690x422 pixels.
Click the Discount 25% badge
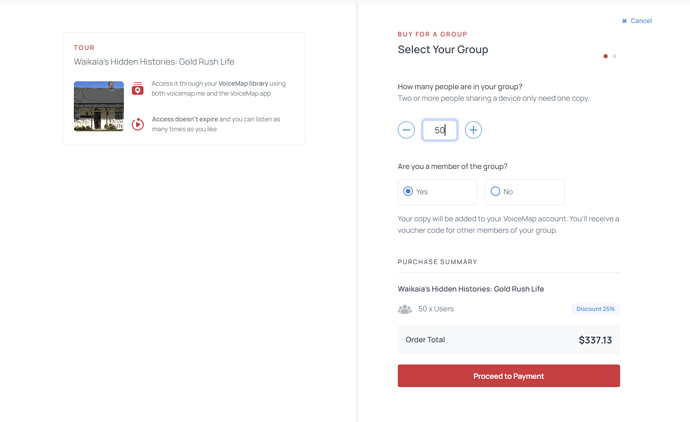click(596, 309)
